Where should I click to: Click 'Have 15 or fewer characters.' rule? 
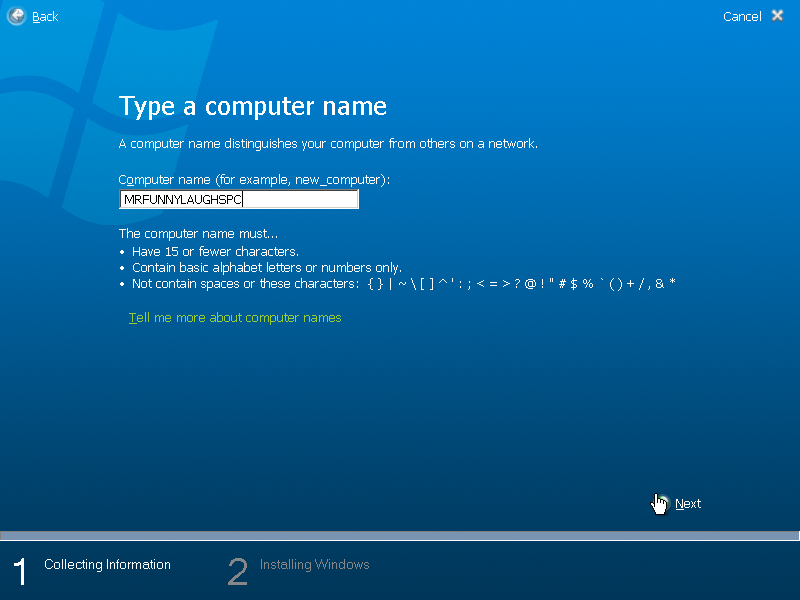click(x=215, y=252)
